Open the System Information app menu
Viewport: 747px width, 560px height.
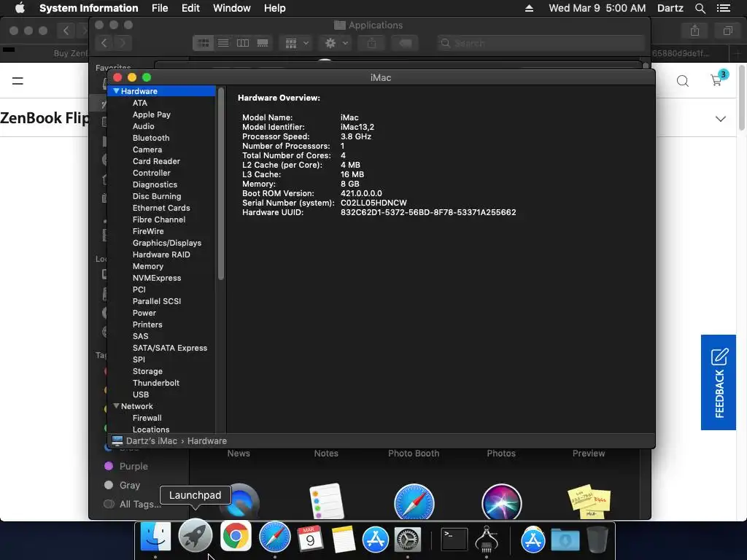click(88, 8)
